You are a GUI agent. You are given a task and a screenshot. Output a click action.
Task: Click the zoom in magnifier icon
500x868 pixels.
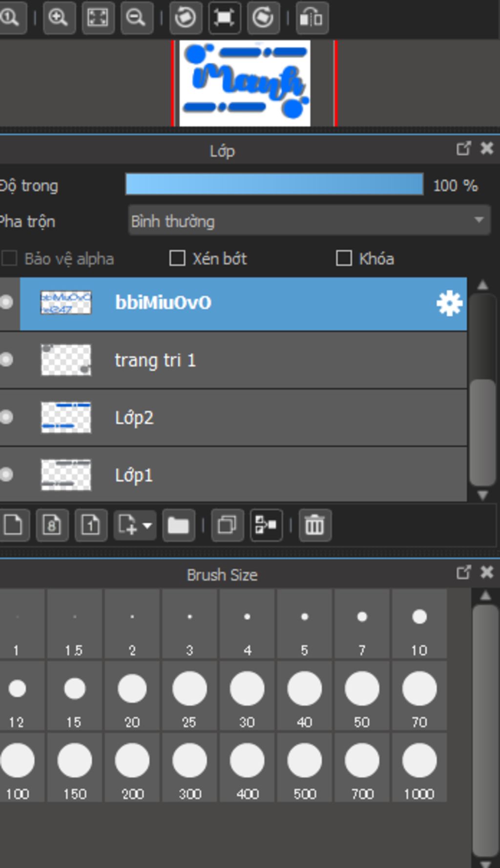point(59,18)
